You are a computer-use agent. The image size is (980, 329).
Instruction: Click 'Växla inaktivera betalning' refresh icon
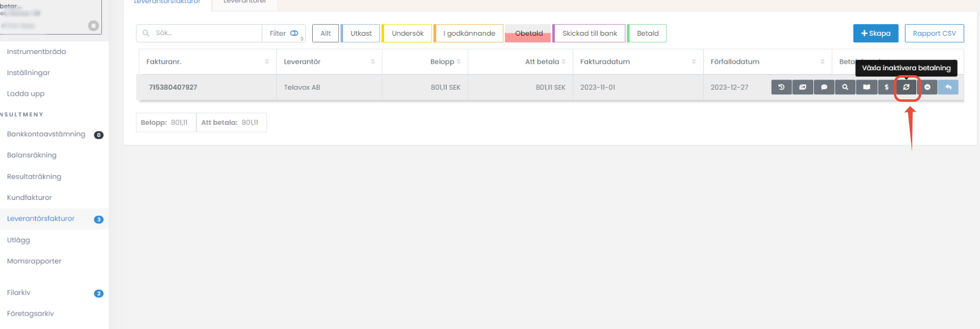coord(907,87)
